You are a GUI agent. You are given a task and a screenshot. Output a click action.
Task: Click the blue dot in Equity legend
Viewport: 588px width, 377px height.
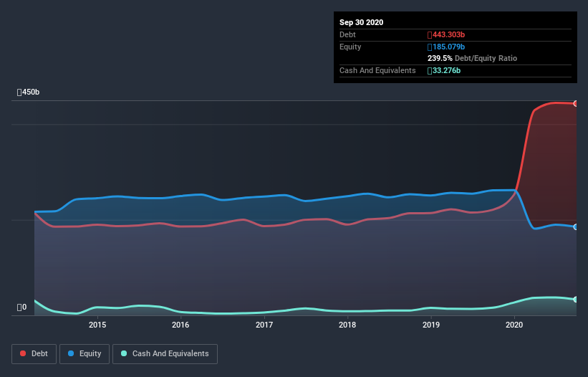point(71,353)
